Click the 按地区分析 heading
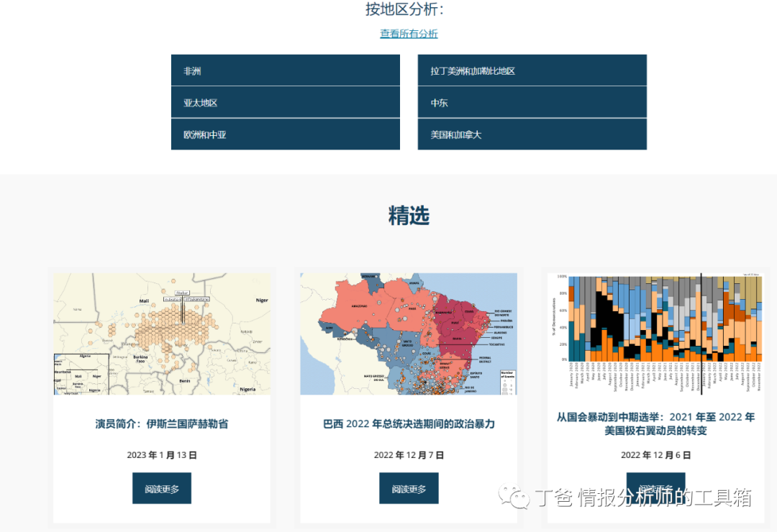This screenshot has width=777, height=532. tap(405, 9)
